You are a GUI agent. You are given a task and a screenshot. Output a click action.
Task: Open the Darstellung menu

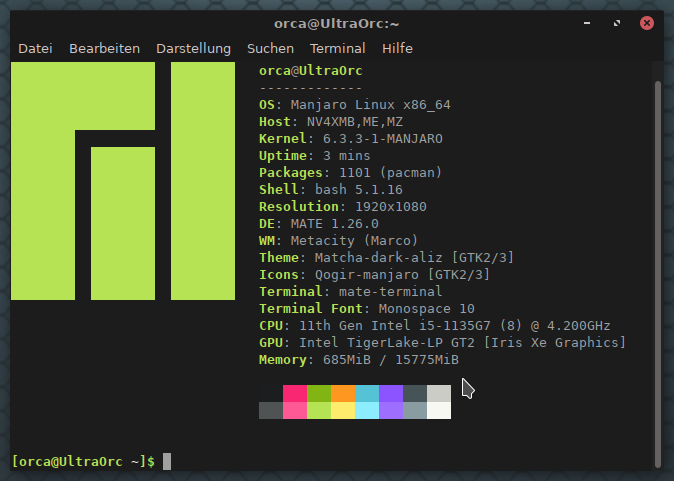coord(193,49)
